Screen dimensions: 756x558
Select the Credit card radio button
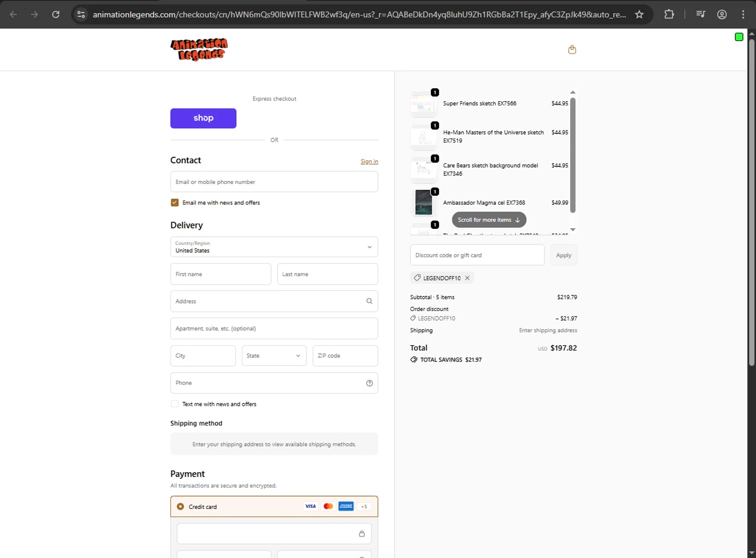click(180, 507)
